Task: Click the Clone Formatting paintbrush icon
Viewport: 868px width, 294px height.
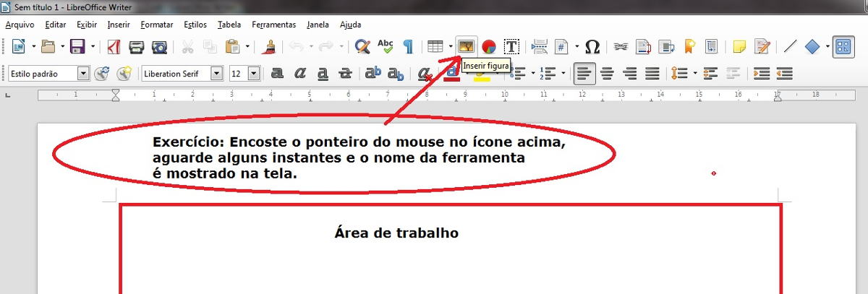Action: point(269,47)
